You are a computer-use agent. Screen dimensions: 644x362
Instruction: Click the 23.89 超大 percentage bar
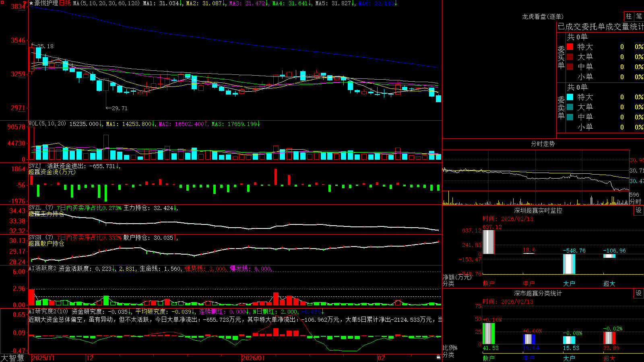(609, 338)
